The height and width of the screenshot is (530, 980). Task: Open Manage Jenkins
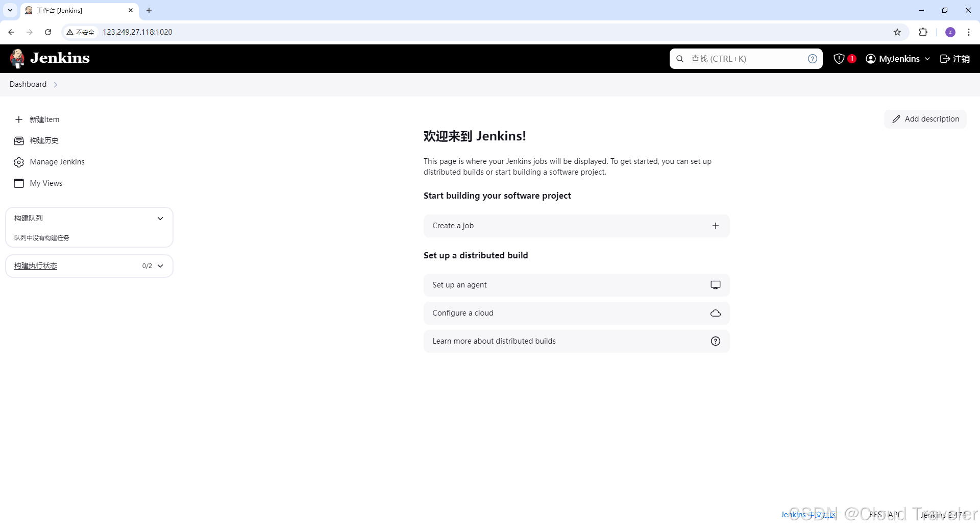pos(57,162)
